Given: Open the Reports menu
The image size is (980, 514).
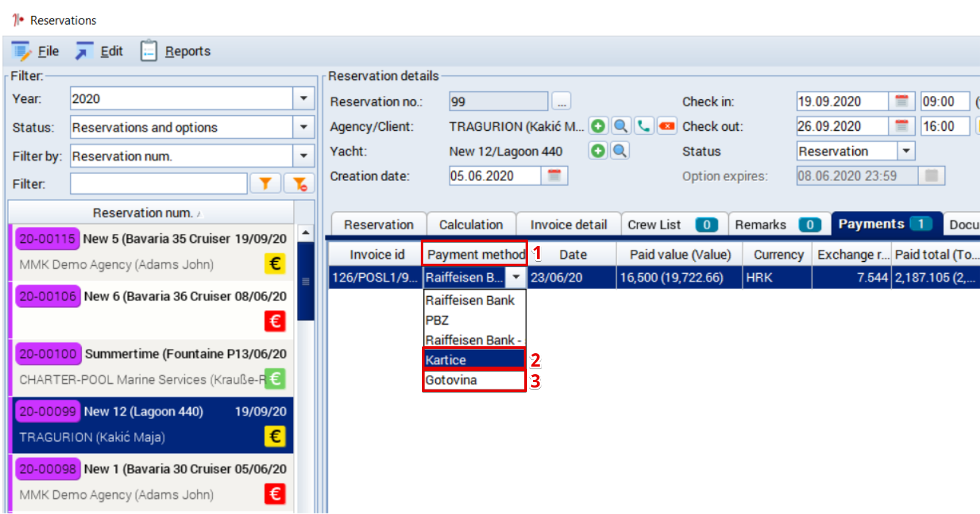Looking at the screenshot, I should (175, 51).
